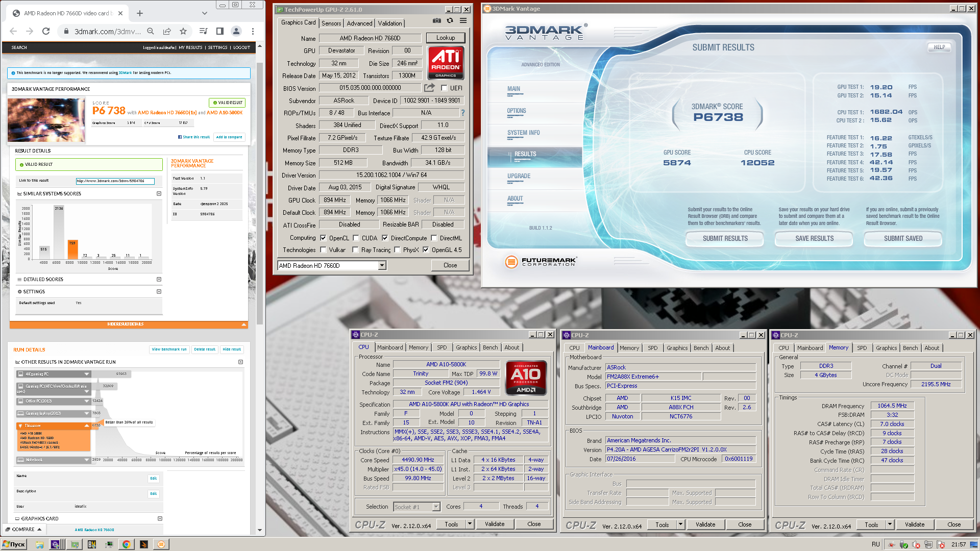Collapse Similar Systems Scores section

point(159,194)
